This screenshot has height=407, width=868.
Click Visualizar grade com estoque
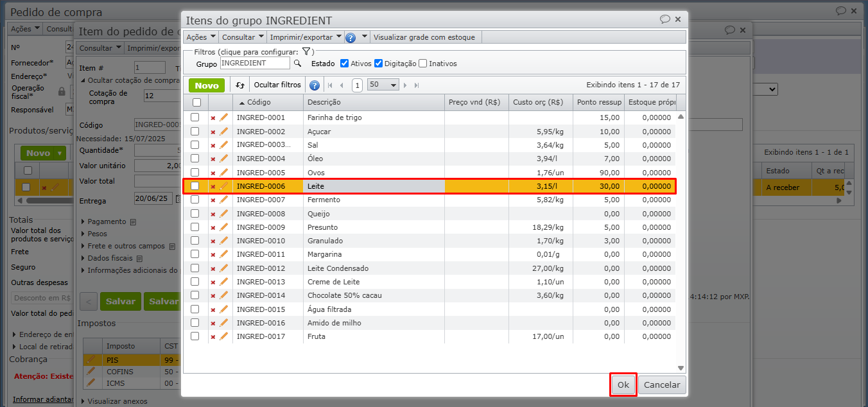tap(424, 37)
